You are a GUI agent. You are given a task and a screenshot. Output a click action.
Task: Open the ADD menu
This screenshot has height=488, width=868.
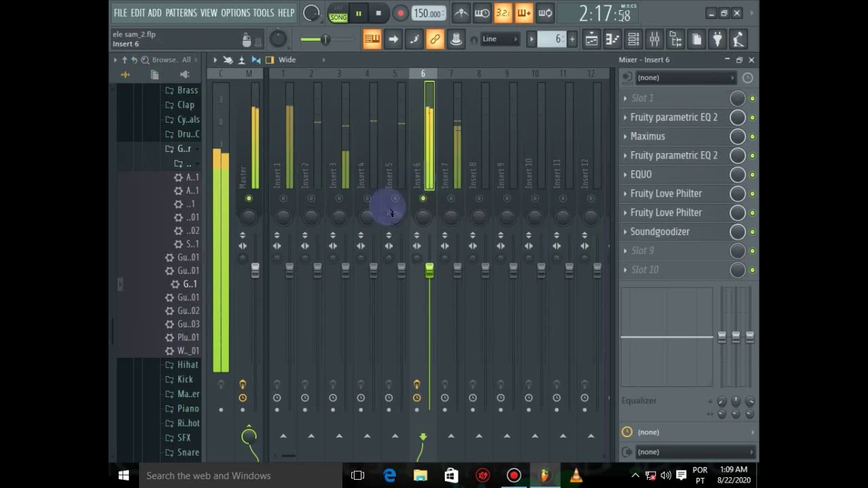155,13
